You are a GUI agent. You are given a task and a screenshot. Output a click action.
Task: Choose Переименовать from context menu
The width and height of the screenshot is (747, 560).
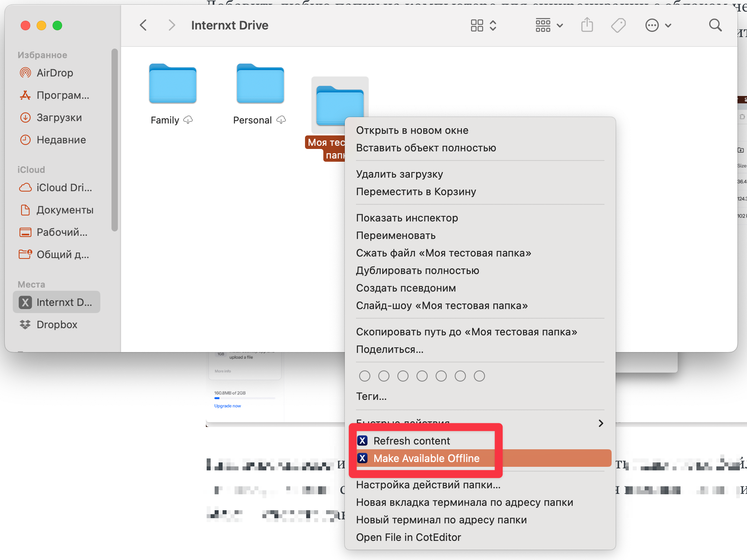coord(480,235)
